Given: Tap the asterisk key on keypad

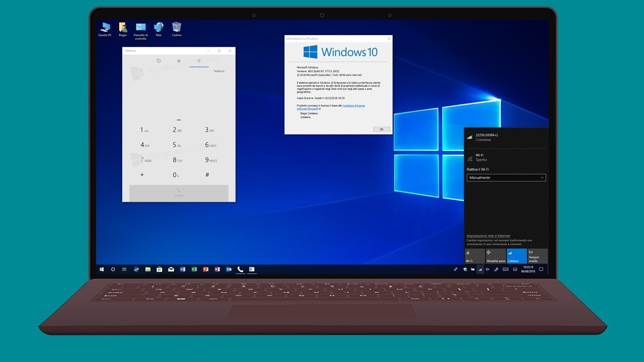Looking at the screenshot, I should tap(142, 175).
